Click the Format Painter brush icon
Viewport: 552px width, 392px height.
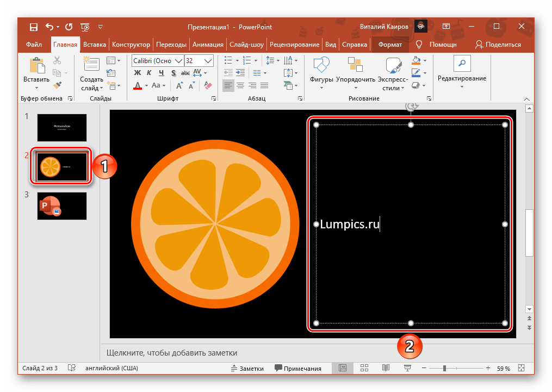[x=57, y=85]
